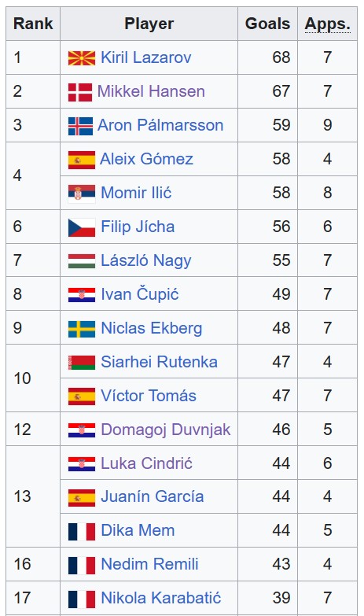Open the Nikola Karabatić link
Viewport: 364px width, 616px height.
pos(161,598)
